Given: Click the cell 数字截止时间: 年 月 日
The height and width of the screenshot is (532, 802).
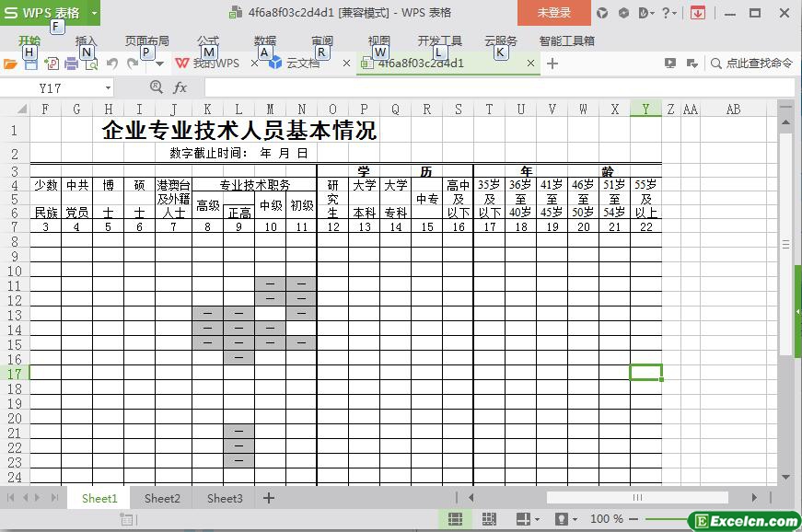Looking at the screenshot, I should 238,153.
